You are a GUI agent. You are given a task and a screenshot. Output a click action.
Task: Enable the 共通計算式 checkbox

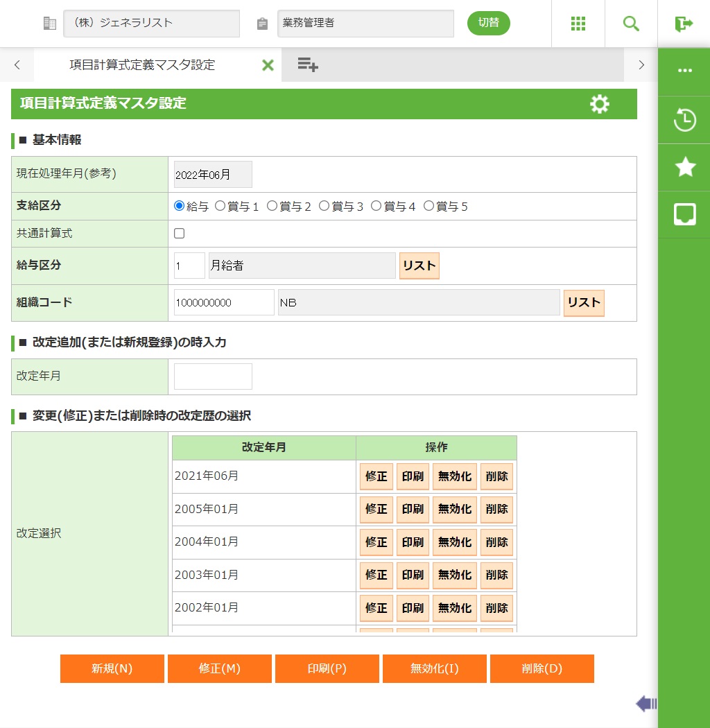pyautogui.click(x=180, y=234)
